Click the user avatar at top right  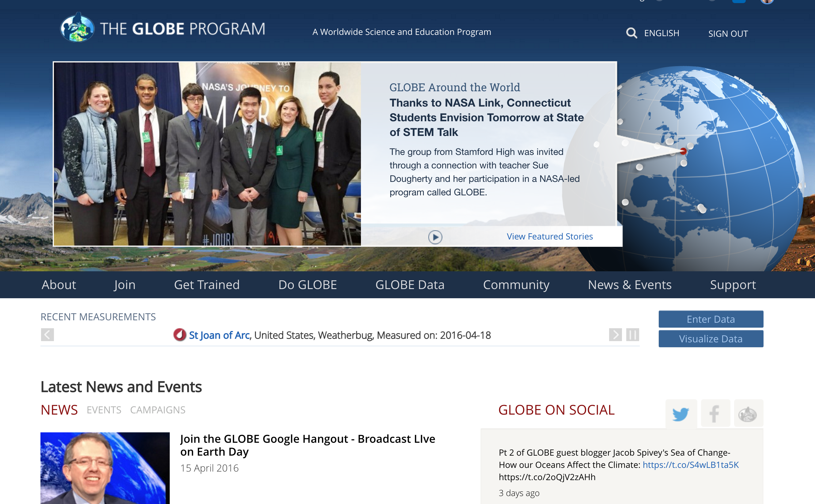coord(767,1)
